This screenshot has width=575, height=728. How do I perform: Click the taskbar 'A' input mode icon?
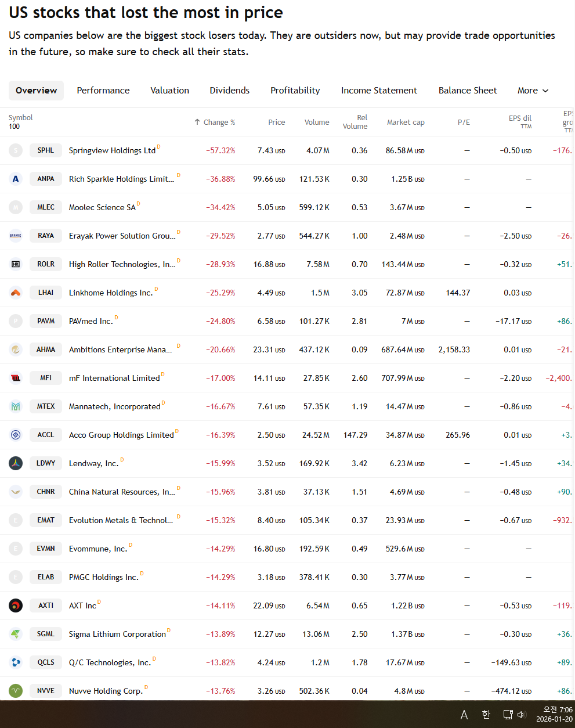pyautogui.click(x=464, y=715)
